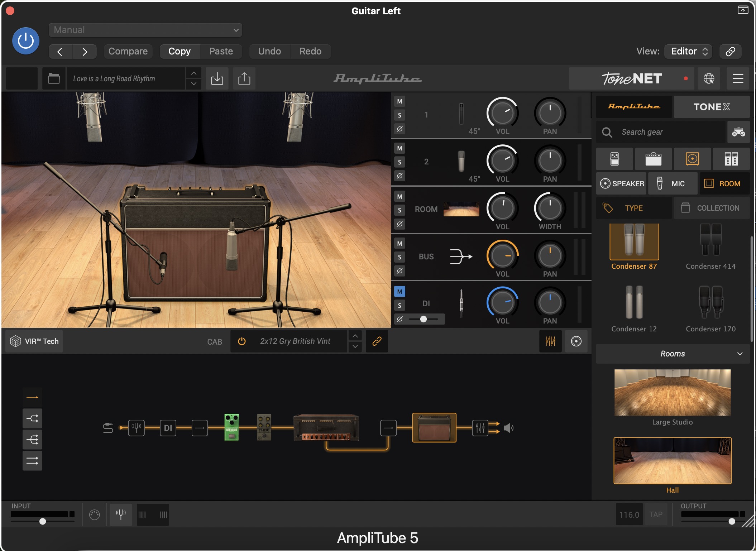The image size is (756, 551).
Task: Click the Compare button
Action: (128, 52)
